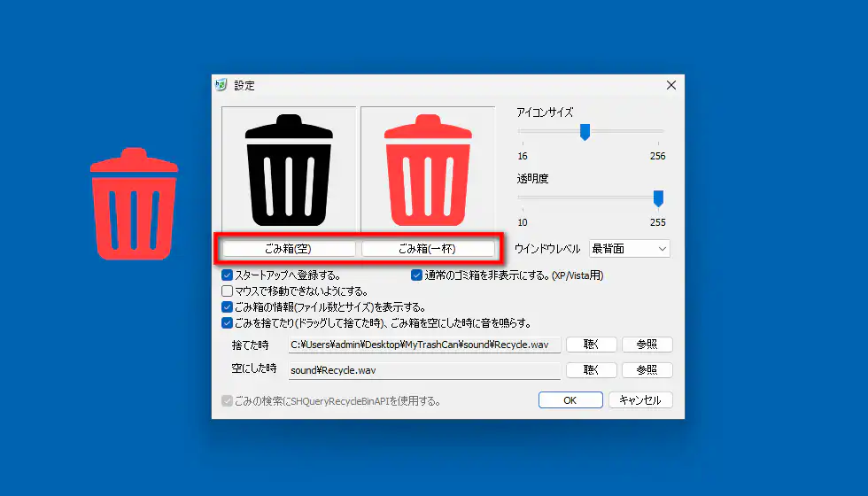The height and width of the screenshot is (496, 868).
Task: Close the 設定 dialog window
Action: (x=671, y=85)
